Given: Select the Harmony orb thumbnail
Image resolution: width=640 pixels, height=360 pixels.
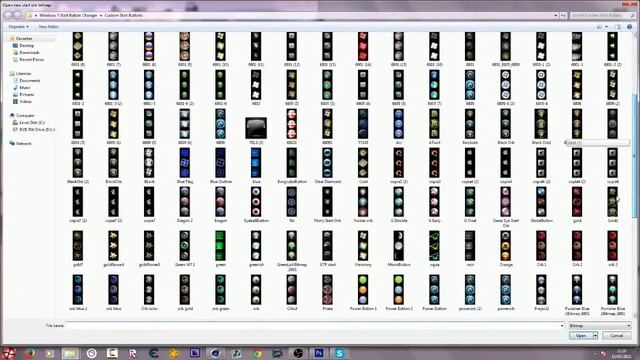Looking at the screenshot, I should 363,246.
